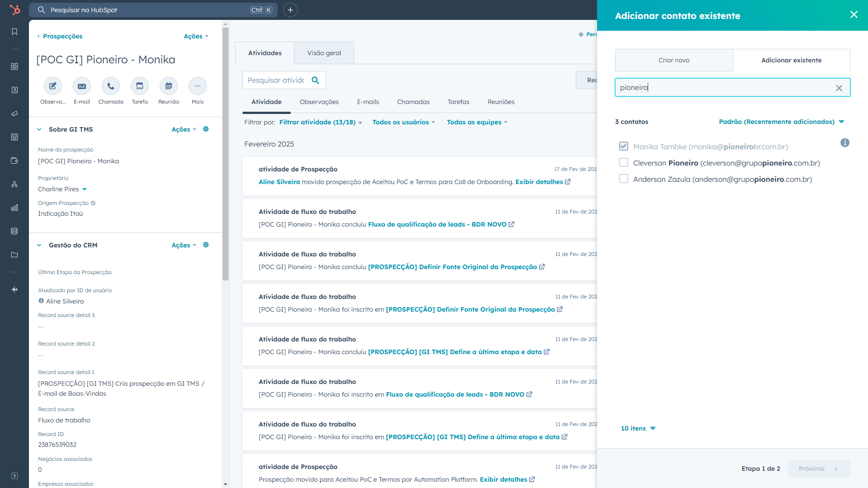Switch to the Visão geral tab

pos(324,53)
